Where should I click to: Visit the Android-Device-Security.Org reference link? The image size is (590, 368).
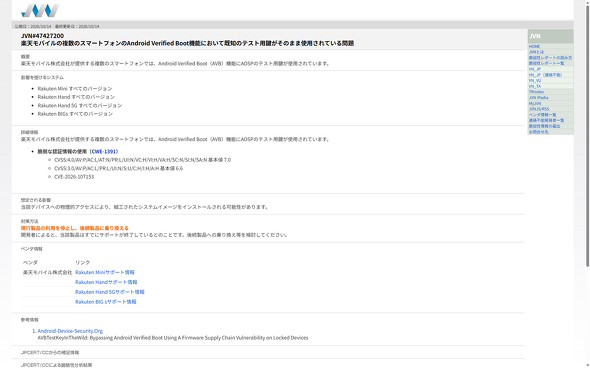[70, 331]
